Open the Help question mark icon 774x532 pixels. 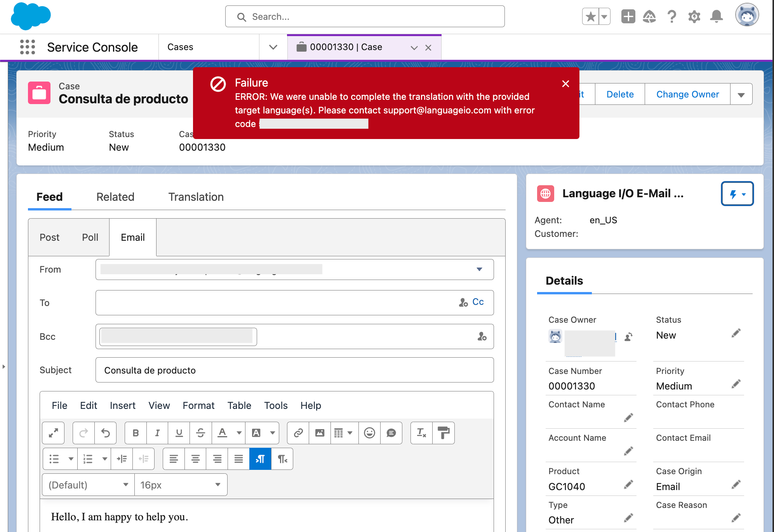671,17
